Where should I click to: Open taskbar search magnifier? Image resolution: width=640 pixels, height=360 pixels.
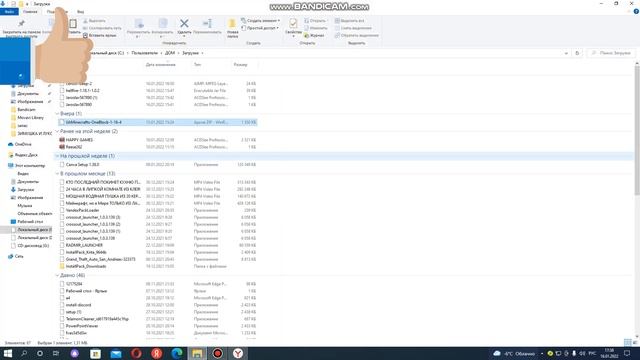click(x=24, y=353)
